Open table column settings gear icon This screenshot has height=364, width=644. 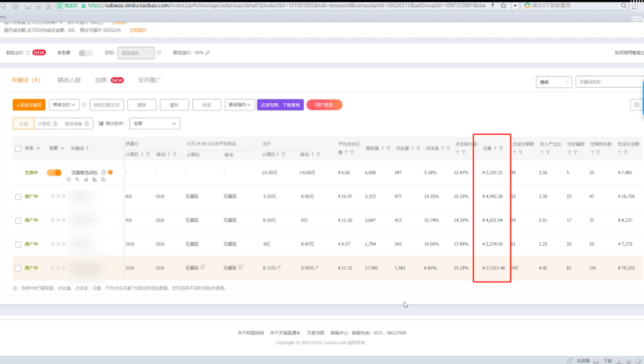(636, 105)
